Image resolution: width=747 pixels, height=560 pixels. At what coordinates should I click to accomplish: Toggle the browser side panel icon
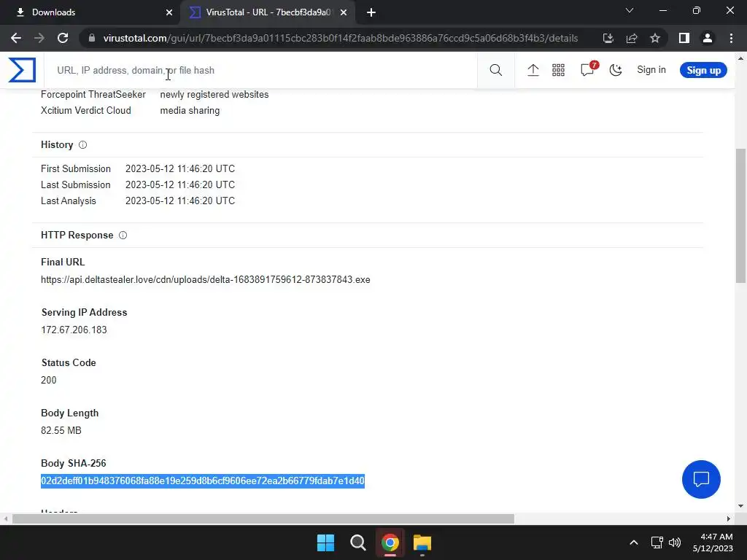point(684,38)
